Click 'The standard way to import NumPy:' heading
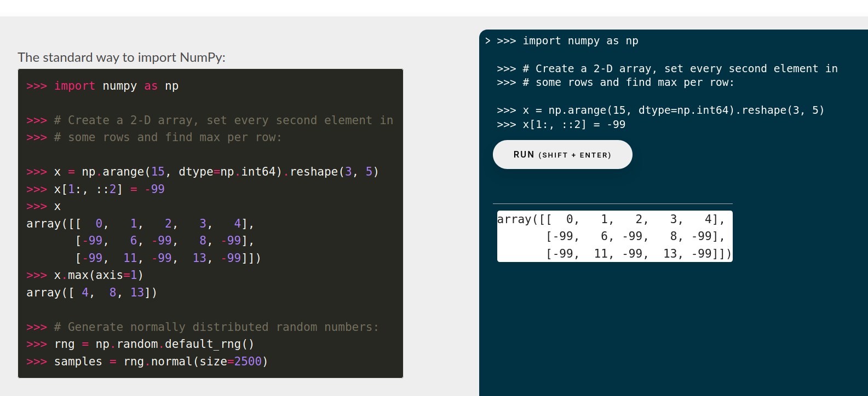 tap(122, 57)
